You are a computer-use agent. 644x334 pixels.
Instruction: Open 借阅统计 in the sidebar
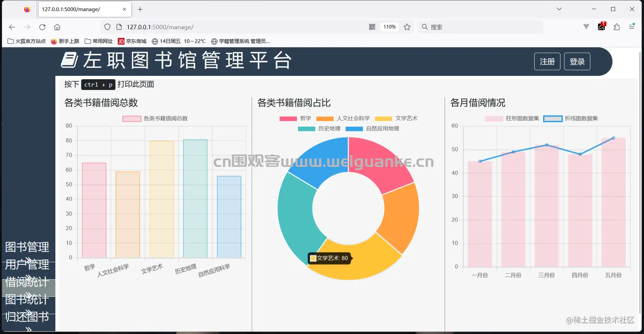pos(27,282)
